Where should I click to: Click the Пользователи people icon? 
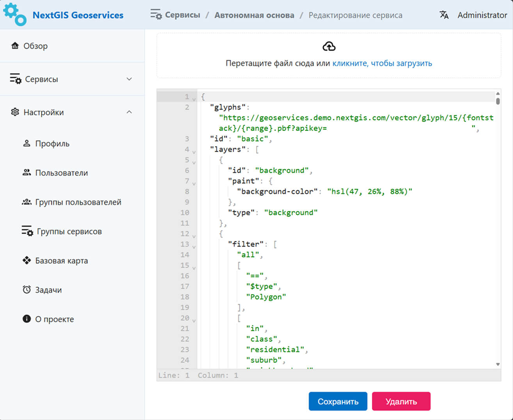[27, 173]
